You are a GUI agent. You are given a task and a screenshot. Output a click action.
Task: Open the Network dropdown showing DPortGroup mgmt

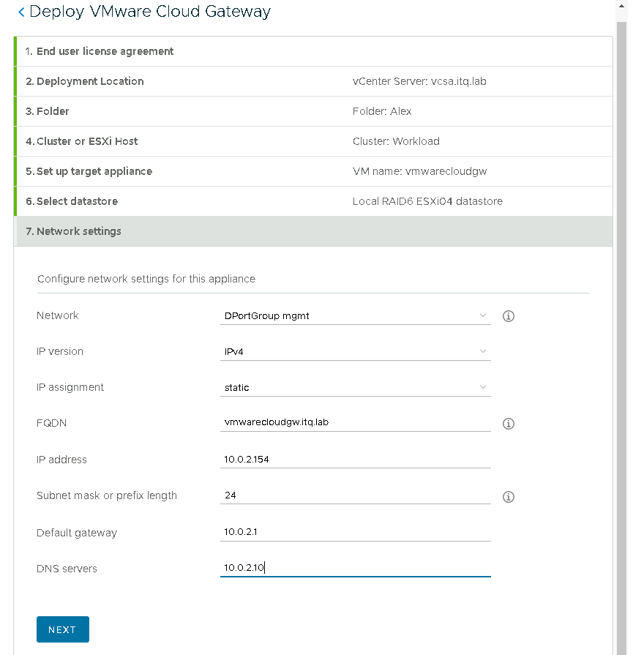tap(356, 316)
